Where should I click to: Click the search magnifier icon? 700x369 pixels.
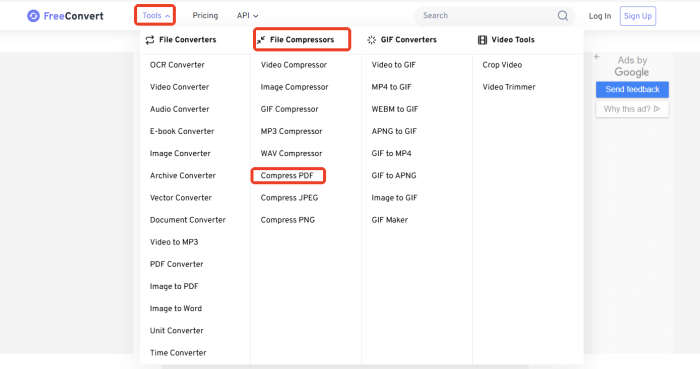pos(562,16)
